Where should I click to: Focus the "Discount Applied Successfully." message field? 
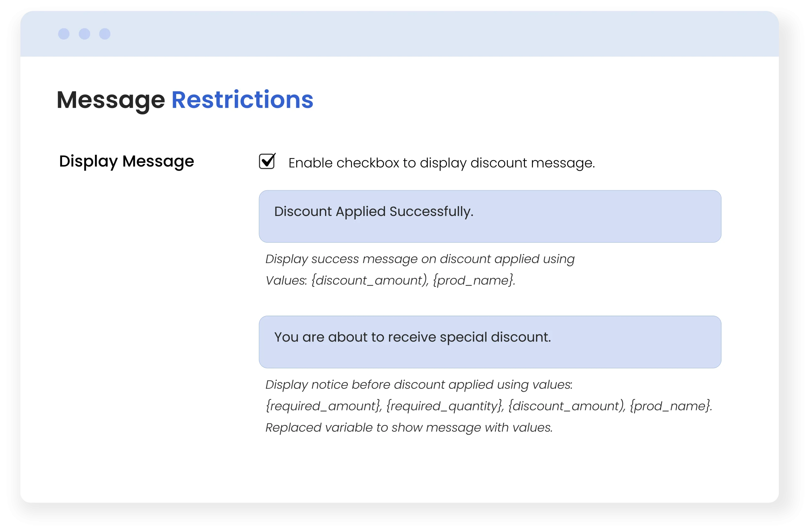click(490, 216)
